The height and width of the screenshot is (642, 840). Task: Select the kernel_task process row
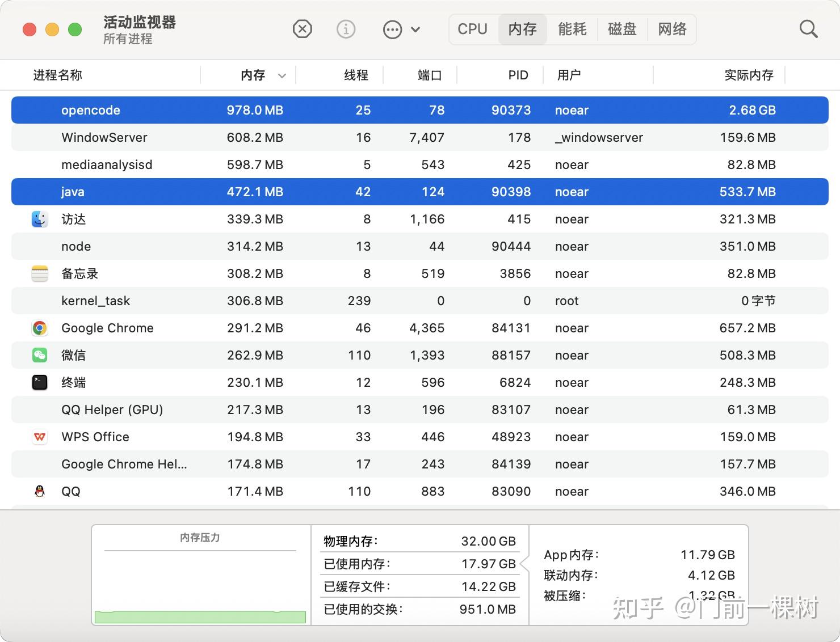420,301
